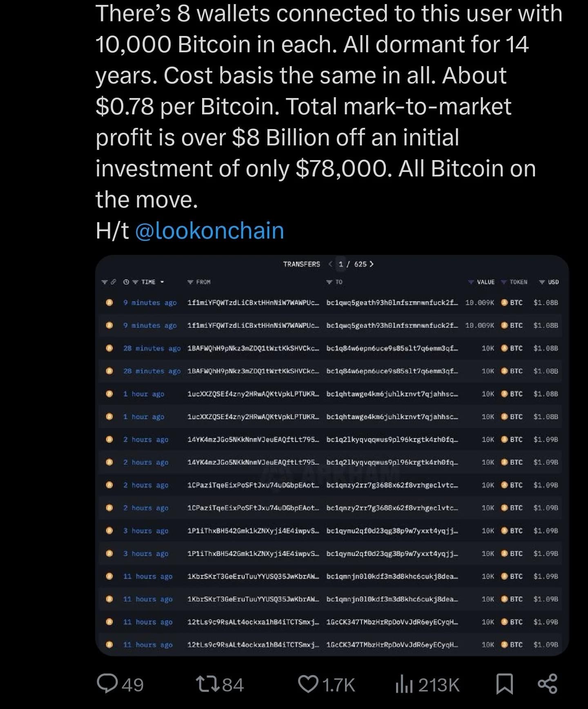Bookmark this post
588x709 pixels.
504,684
